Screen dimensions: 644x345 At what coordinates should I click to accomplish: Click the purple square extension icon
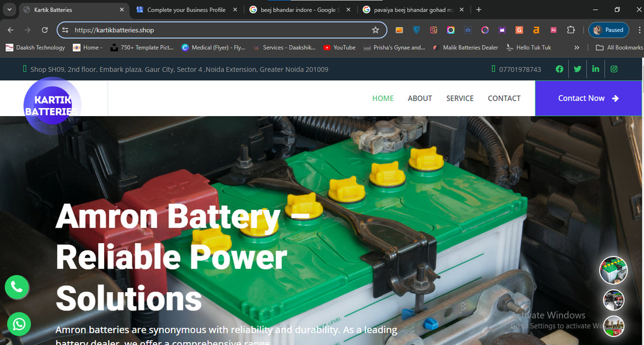pyautogui.click(x=502, y=30)
